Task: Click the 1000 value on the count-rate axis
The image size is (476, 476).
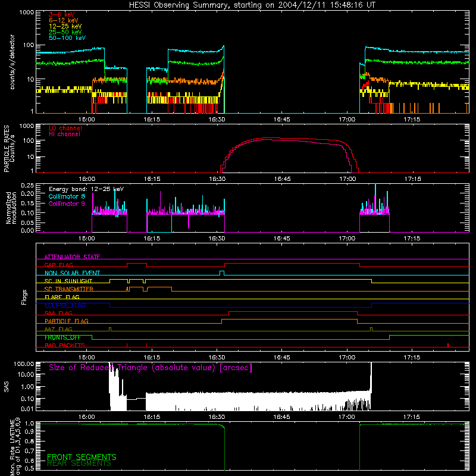Action: [x=26, y=12]
